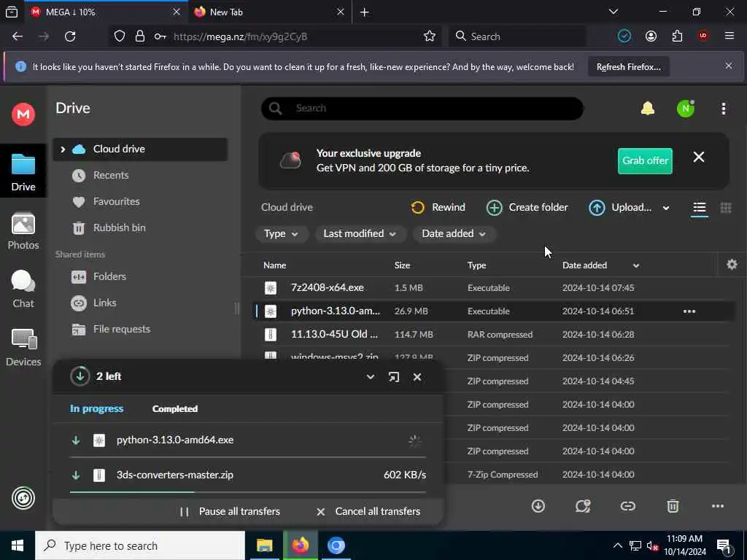Open the notifications bell

pos(648,109)
